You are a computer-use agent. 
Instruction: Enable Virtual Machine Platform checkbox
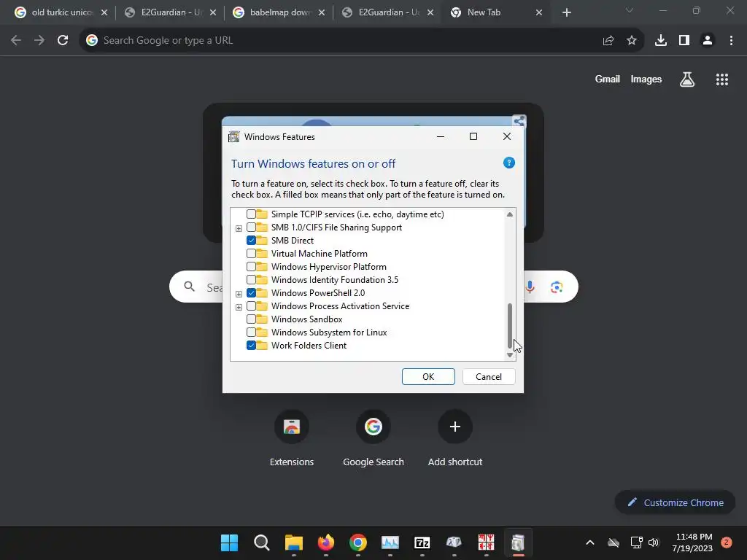click(x=251, y=254)
